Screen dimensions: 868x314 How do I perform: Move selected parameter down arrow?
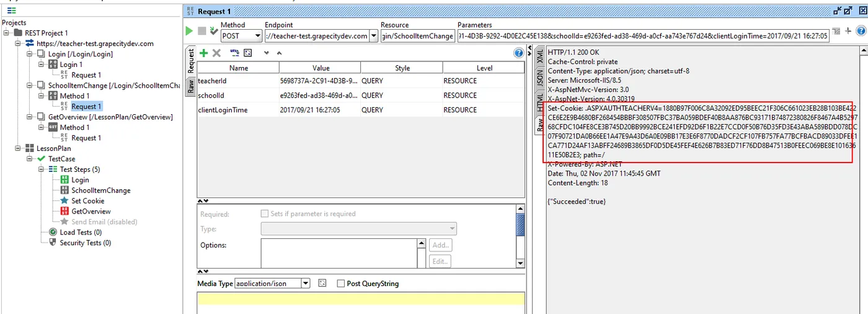(x=267, y=53)
